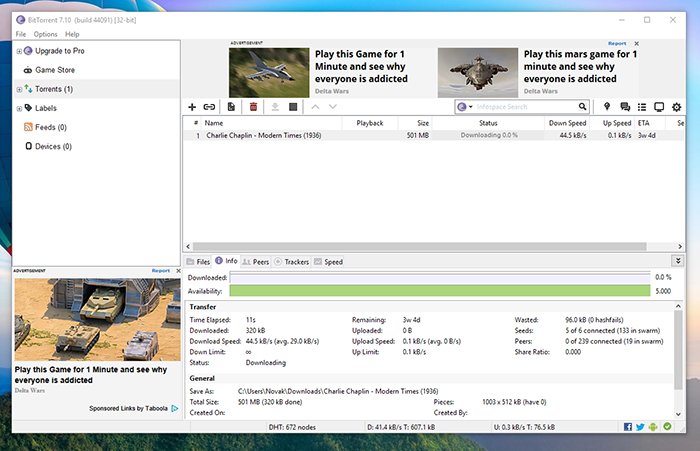Click the chat bubbles toolbar icon
Screen dimensions: 700x451
[x=625, y=107]
